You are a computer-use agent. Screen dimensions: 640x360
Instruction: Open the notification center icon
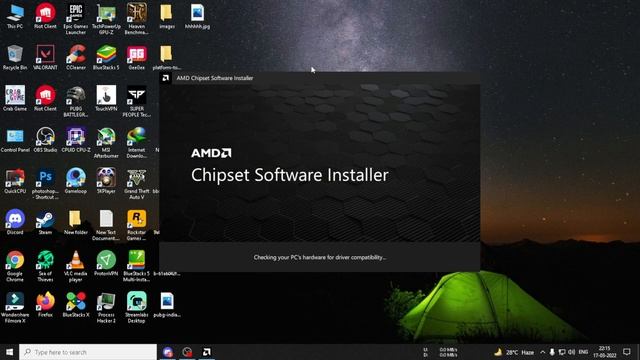coord(627,352)
